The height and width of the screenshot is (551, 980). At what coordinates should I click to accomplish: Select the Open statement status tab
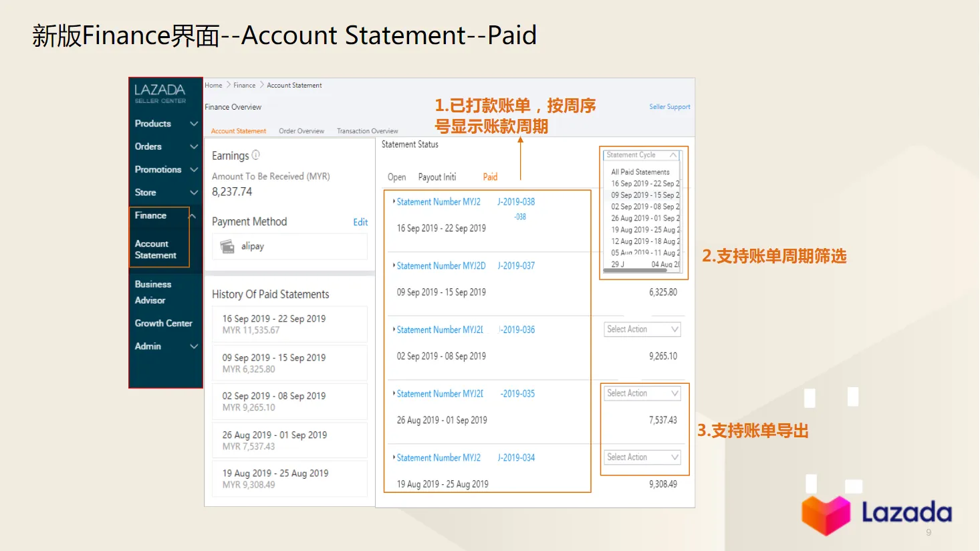(396, 177)
